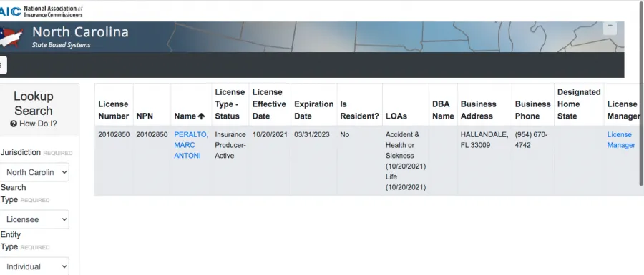
Task: Open the PERALTO, MARC ANTONI name link
Action: click(191, 145)
